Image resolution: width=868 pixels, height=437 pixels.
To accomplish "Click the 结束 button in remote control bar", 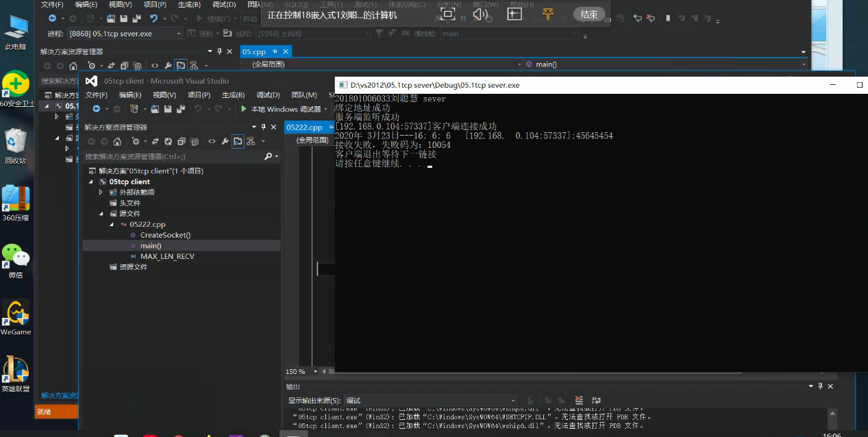I will [588, 14].
